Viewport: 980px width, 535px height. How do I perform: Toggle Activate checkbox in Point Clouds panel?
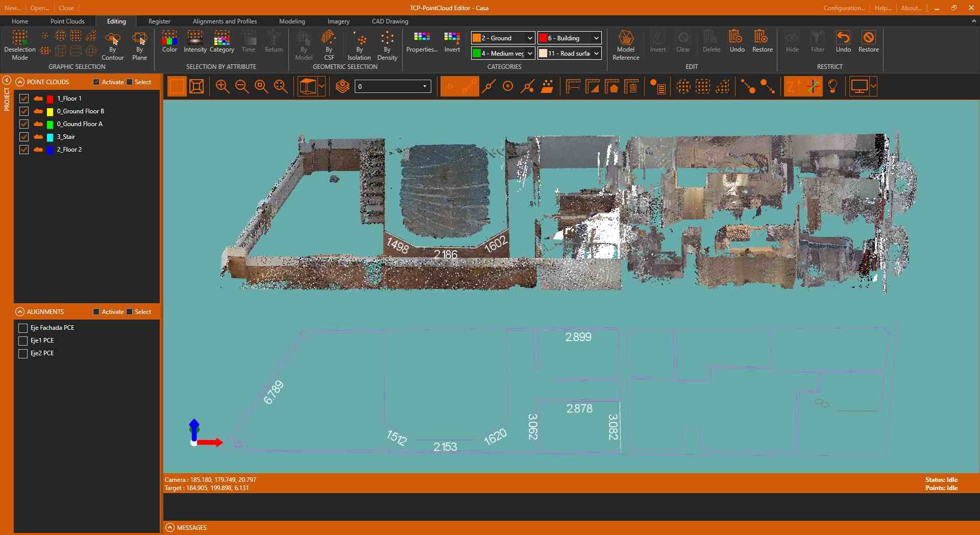pyautogui.click(x=96, y=82)
